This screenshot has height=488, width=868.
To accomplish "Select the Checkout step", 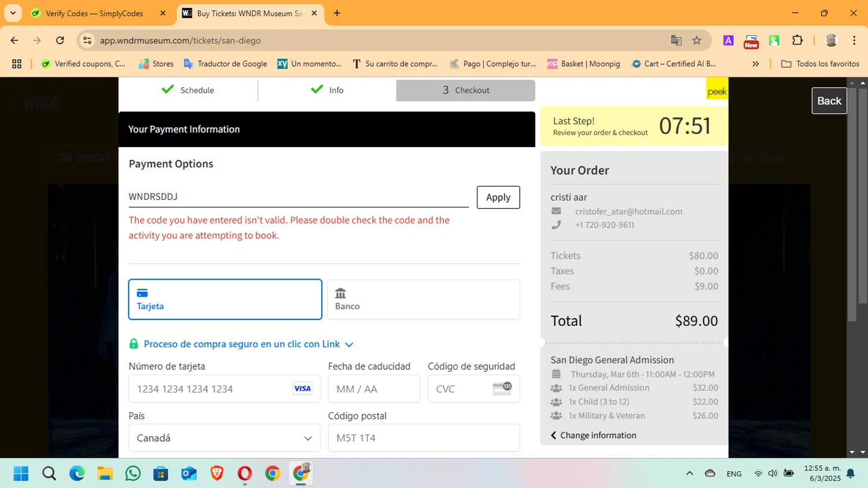I will [466, 90].
